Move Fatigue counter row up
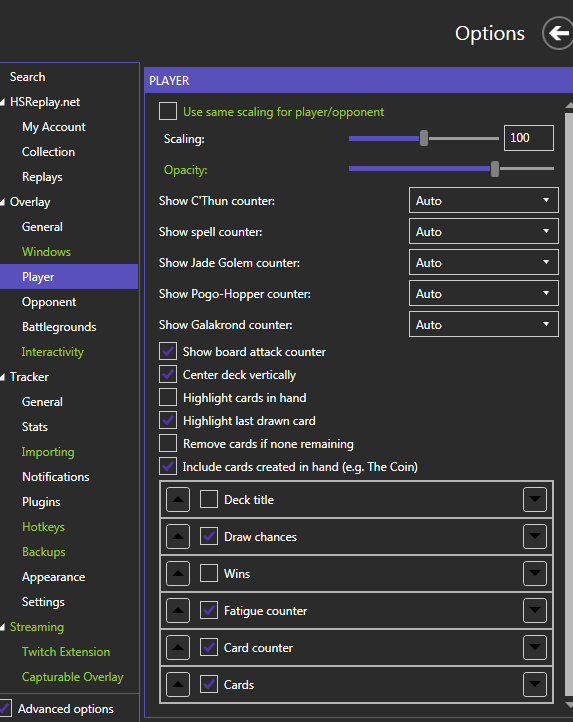This screenshot has height=722, width=573. (178, 611)
